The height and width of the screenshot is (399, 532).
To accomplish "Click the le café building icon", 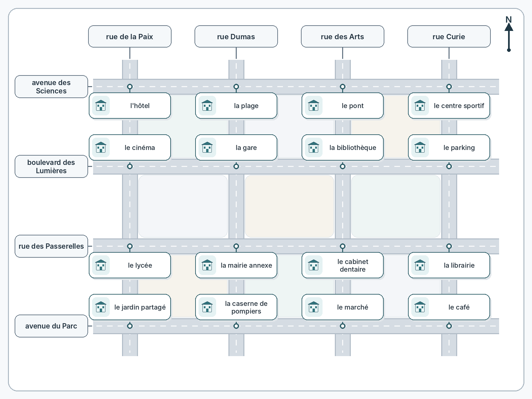I will coord(420,307).
